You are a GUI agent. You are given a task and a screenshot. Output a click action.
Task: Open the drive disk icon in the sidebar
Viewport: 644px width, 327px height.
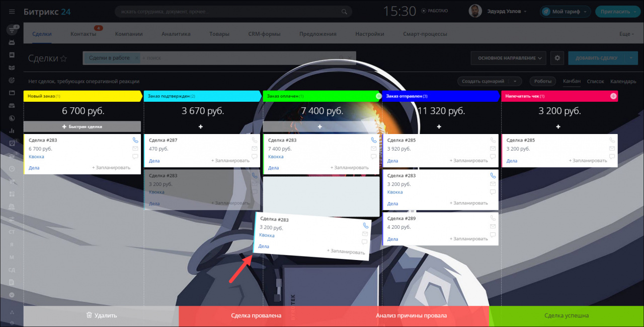point(12,105)
